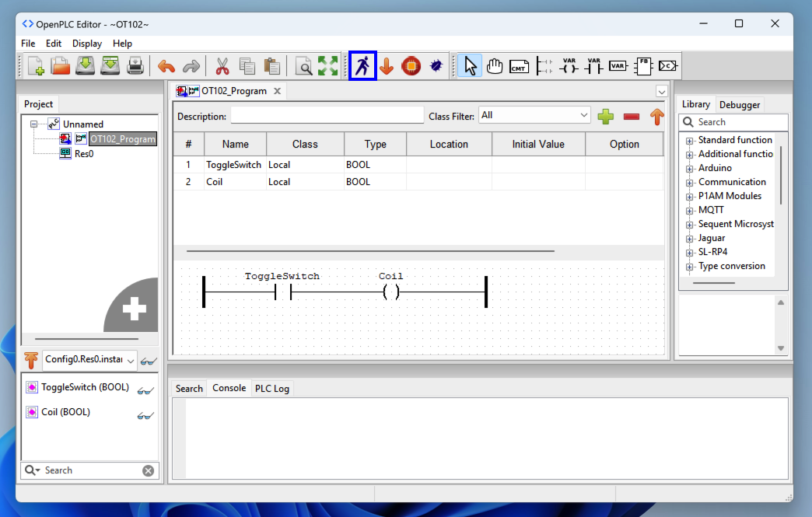Image resolution: width=812 pixels, height=517 pixels.
Task: Toggle debug glasses for ToggleSwitch (BOOL)
Action: click(x=145, y=390)
